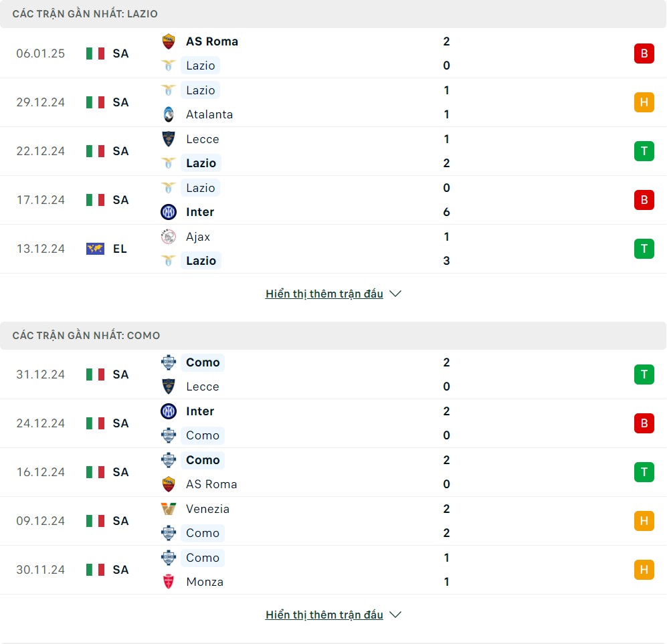Click the Italy flag on 16.12.24 row
The width and height of the screenshot is (667, 644).
coord(95,472)
